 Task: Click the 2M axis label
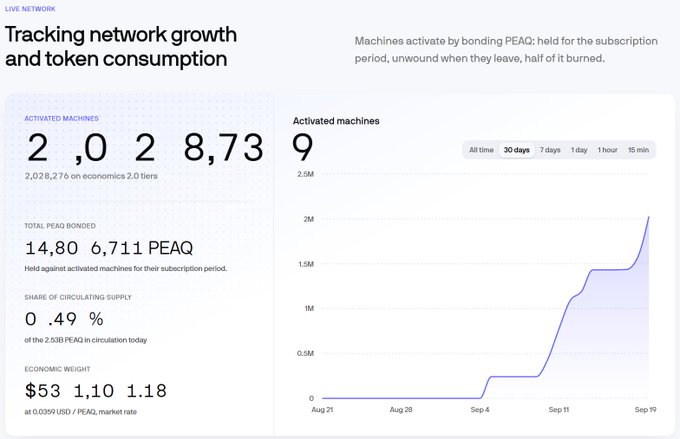point(308,219)
